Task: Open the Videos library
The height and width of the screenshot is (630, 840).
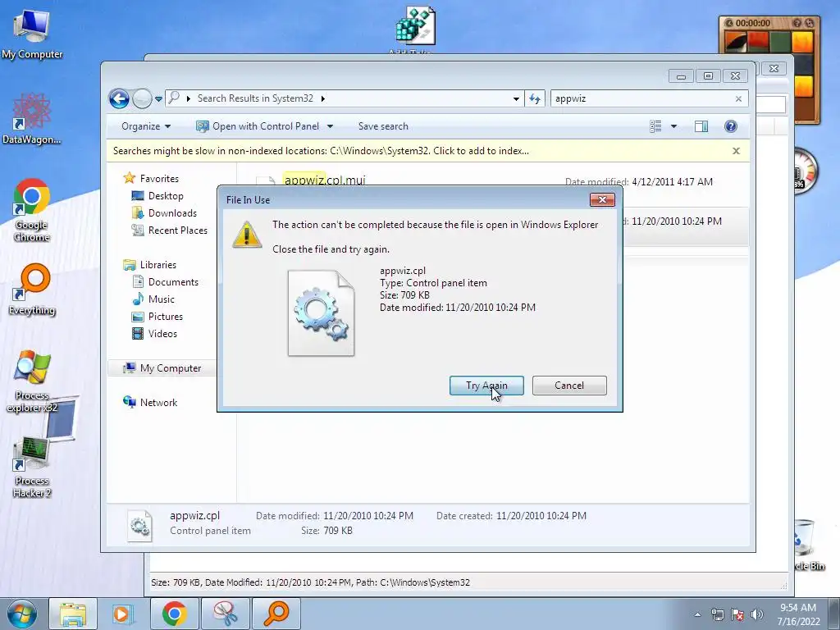Action: click(154, 333)
